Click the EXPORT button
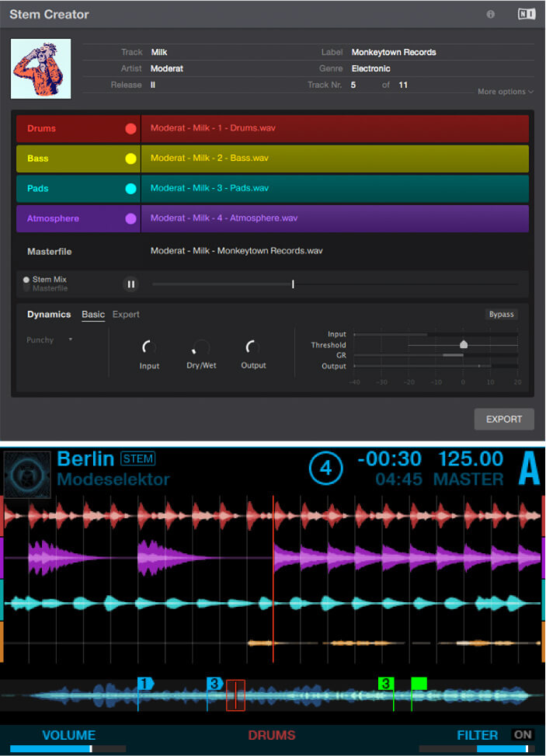Screen dimensions: 546x756 coord(504,419)
